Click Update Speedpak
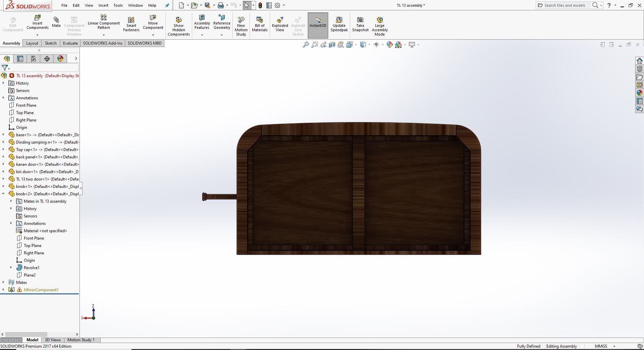The image size is (644, 350). tap(339, 24)
